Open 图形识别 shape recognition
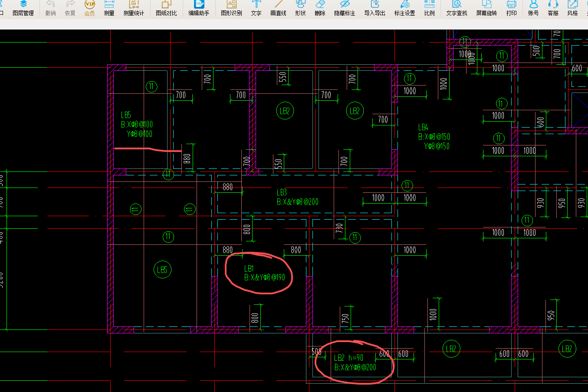 pyautogui.click(x=231, y=8)
